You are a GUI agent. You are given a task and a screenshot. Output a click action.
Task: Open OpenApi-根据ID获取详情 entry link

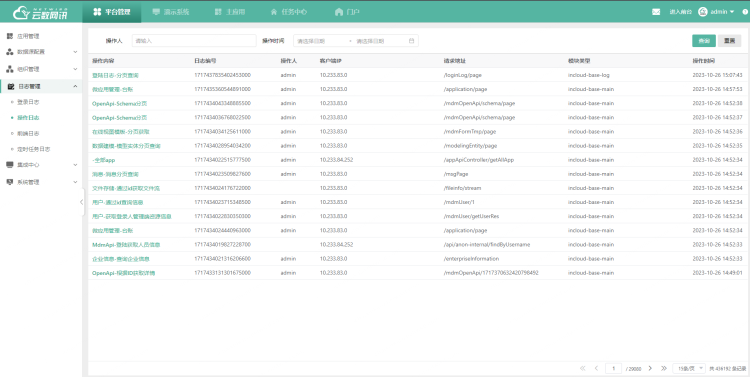pos(123,273)
